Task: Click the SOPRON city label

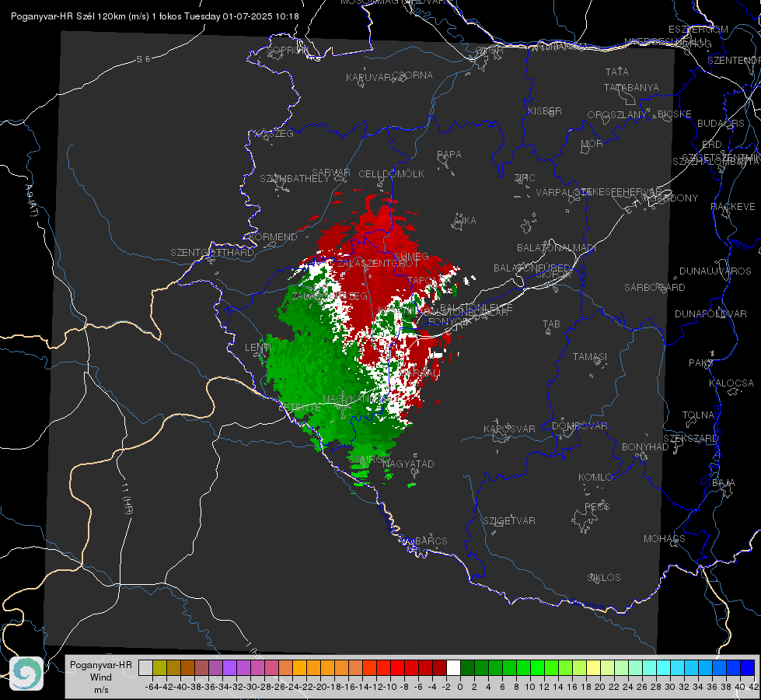Action: coord(288,50)
